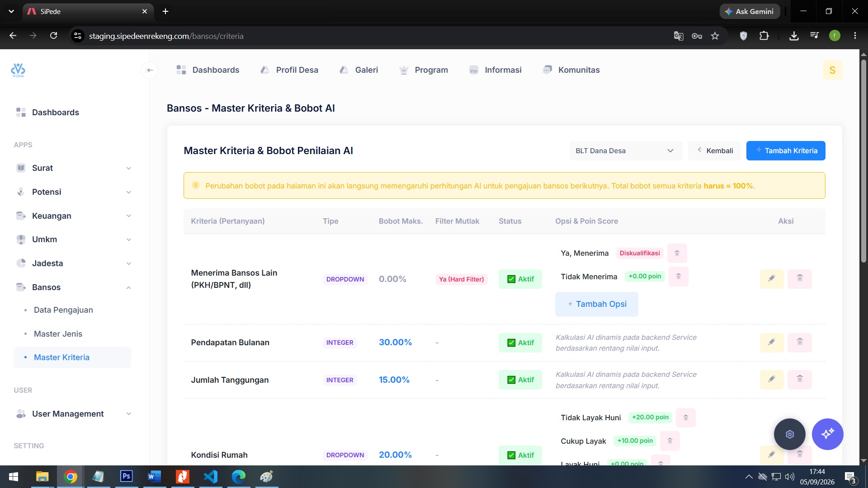Delete the Pendapatan Bulanan criterion
868x488 pixels.
coord(800,342)
